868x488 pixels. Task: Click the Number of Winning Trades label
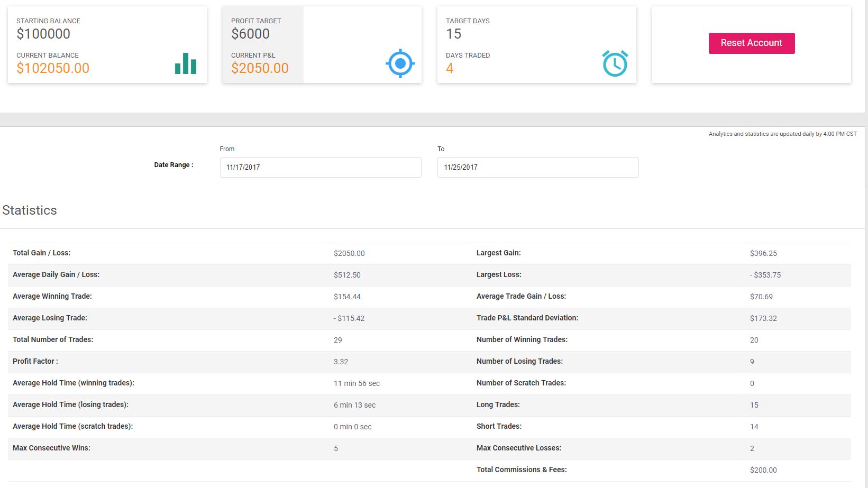(522, 339)
